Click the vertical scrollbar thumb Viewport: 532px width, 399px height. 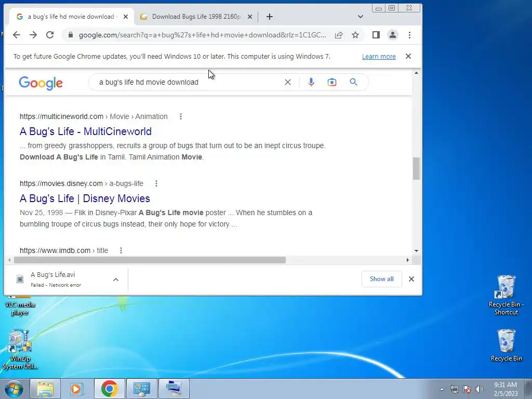pyautogui.click(x=416, y=169)
